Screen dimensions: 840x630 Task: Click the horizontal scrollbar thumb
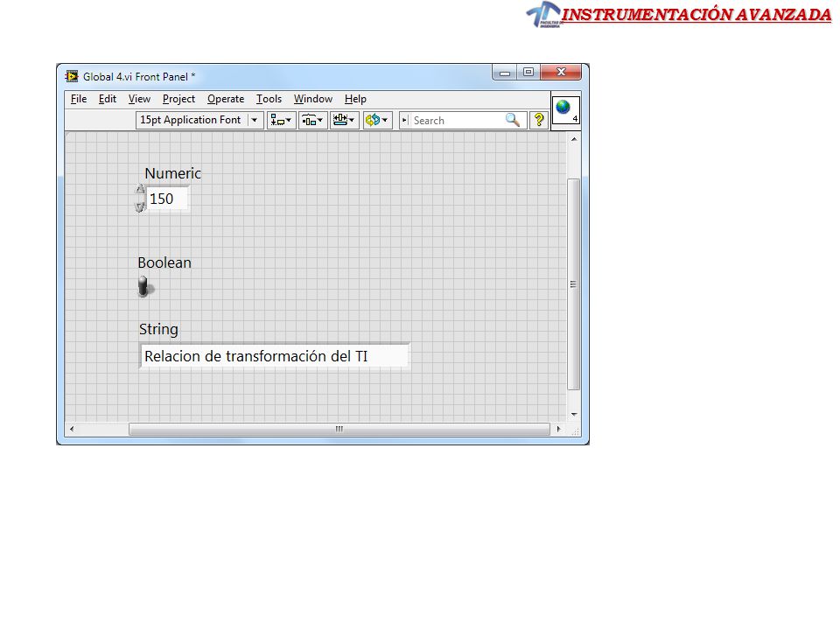pyautogui.click(x=339, y=429)
